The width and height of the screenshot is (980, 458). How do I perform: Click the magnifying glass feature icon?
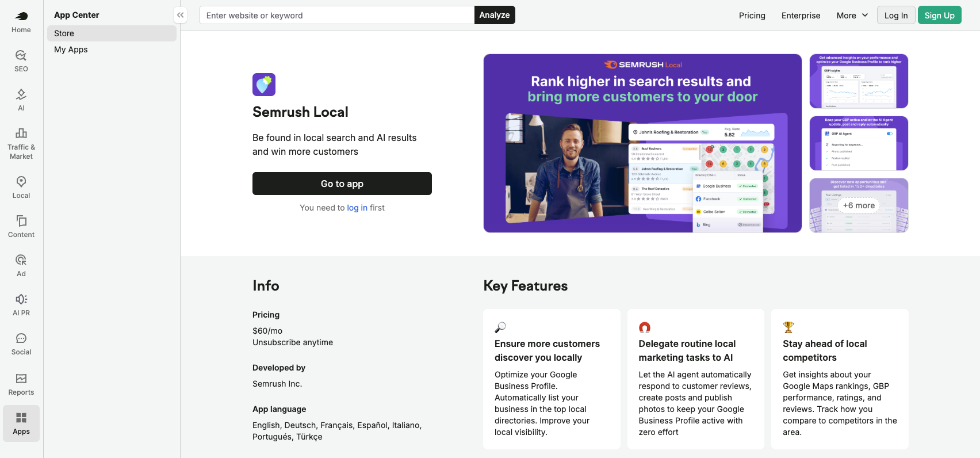pyautogui.click(x=500, y=327)
